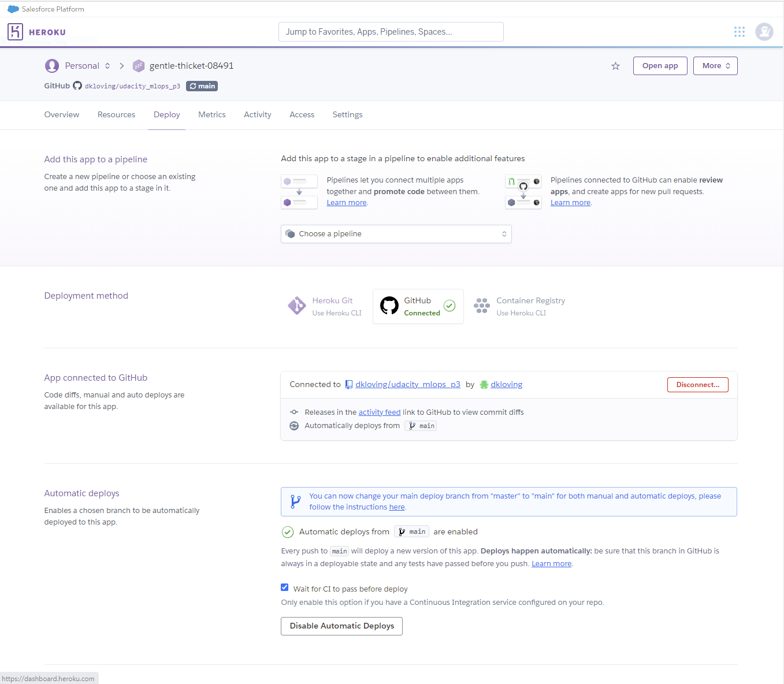The image size is (784, 684).
Task: Click the Personal breadcrumb label
Action: [82, 66]
